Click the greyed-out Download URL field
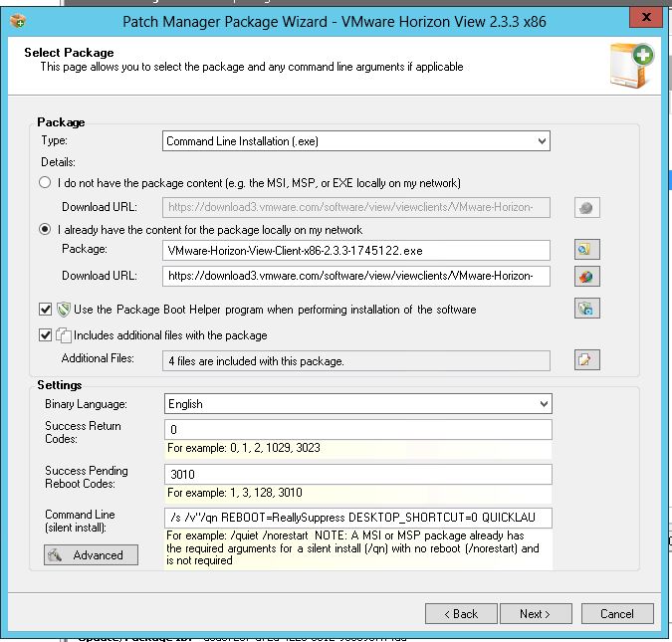672x642 pixels. (356, 207)
